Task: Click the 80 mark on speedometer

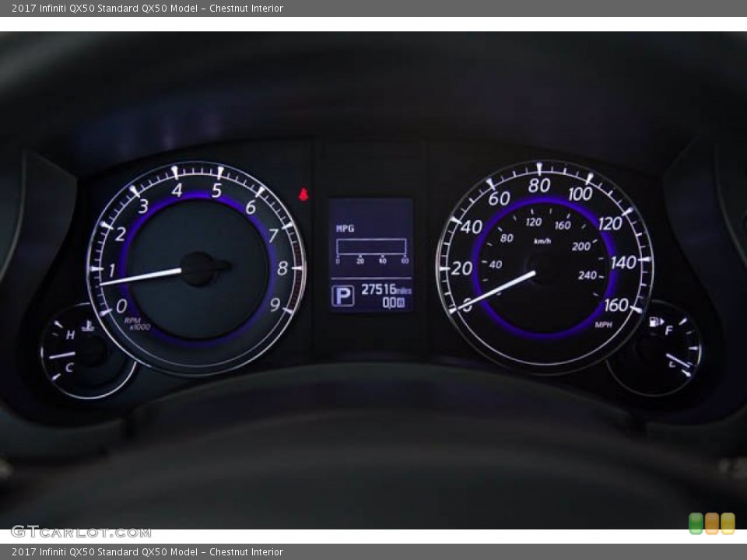Action: 538,185
